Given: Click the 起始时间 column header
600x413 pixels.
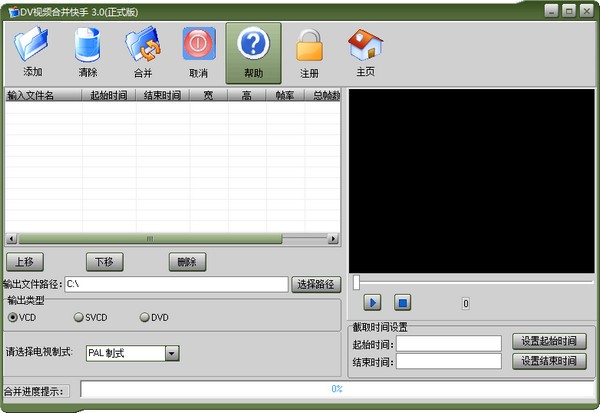Looking at the screenshot, I should (109, 96).
